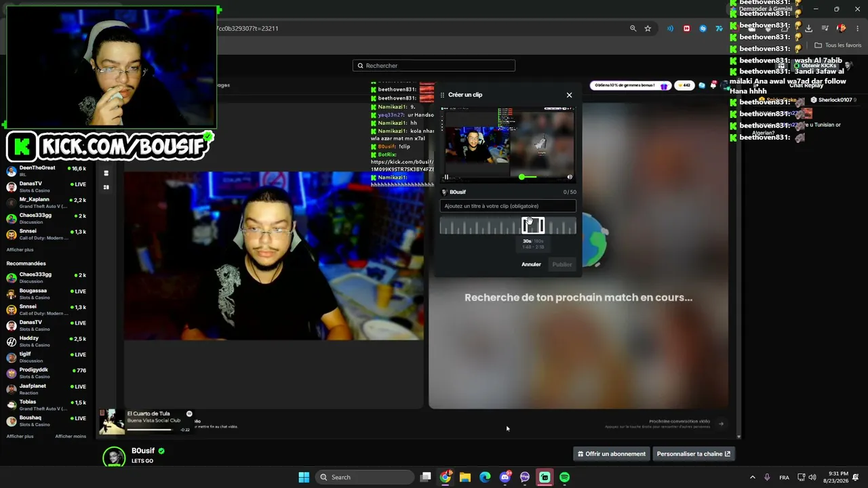This screenshot has width=868, height=488.
Task: Click the Obtiens 10% de gemmes bonus banner
Action: pos(630,85)
